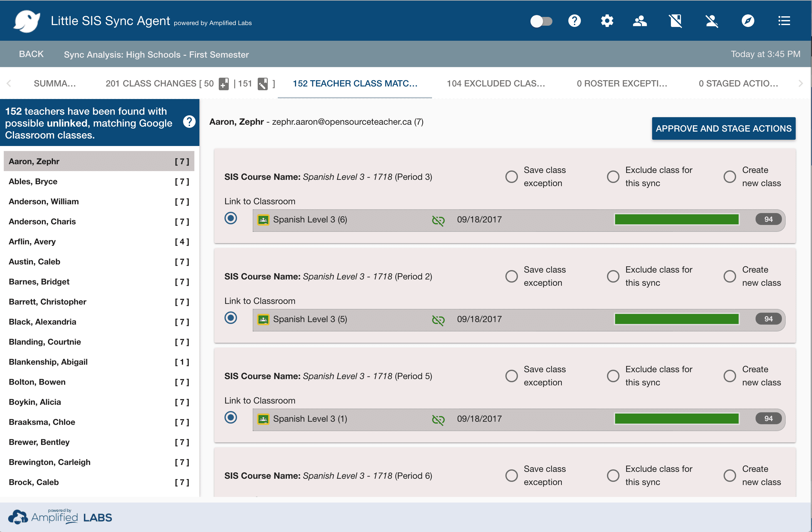Click the 94 score badge for Spanish Level 3 (6)
Image resolution: width=812 pixels, height=532 pixels.
768,219
